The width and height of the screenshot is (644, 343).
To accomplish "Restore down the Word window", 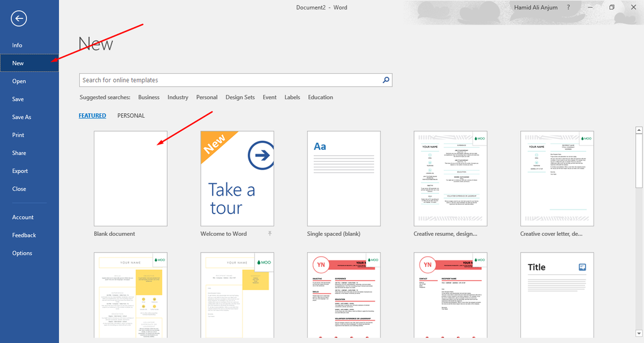I will pyautogui.click(x=611, y=8).
